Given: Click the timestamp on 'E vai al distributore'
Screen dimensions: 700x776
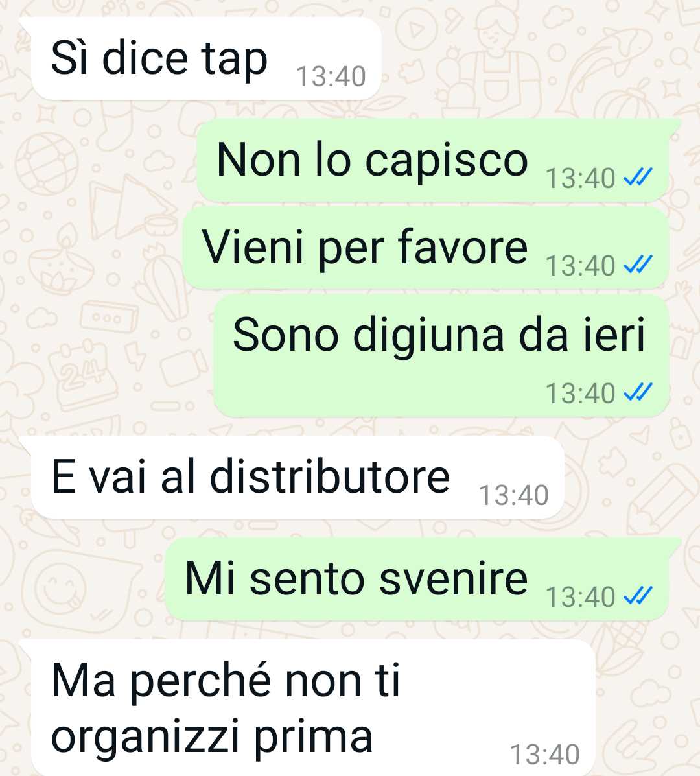Looking at the screenshot, I should (513, 495).
